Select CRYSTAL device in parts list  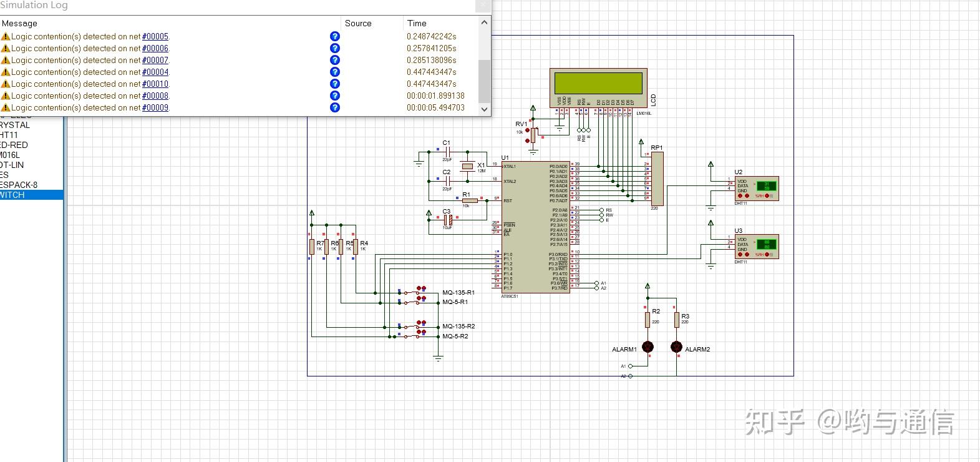click(31, 125)
